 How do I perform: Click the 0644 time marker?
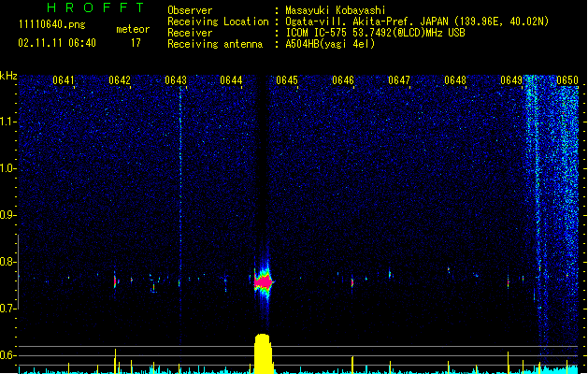coord(231,80)
